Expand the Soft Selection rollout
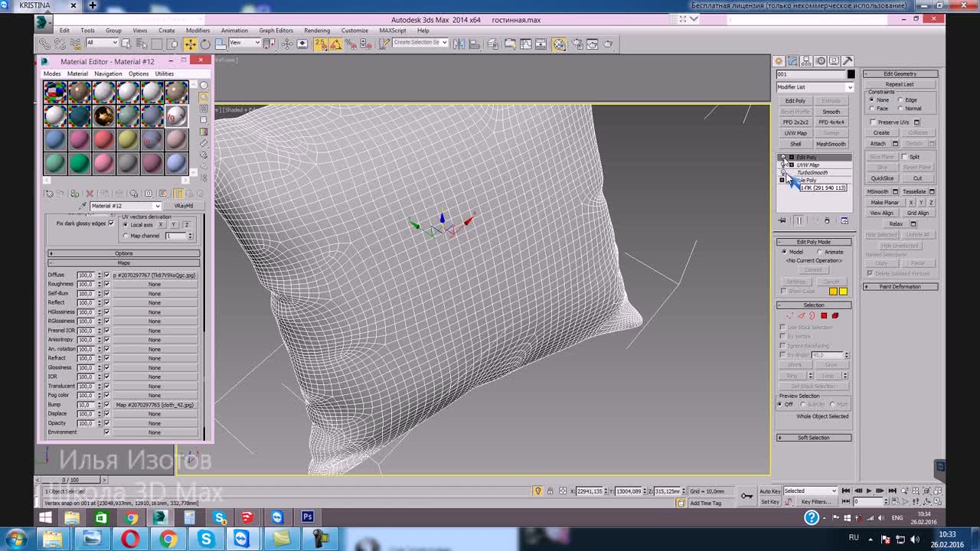 click(x=814, y=438)
